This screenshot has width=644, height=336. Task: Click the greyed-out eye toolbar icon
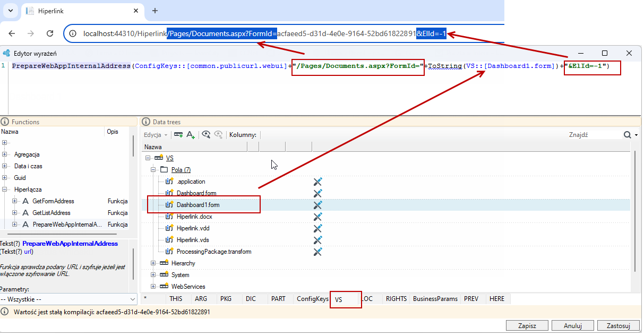[x=218, y=135]
